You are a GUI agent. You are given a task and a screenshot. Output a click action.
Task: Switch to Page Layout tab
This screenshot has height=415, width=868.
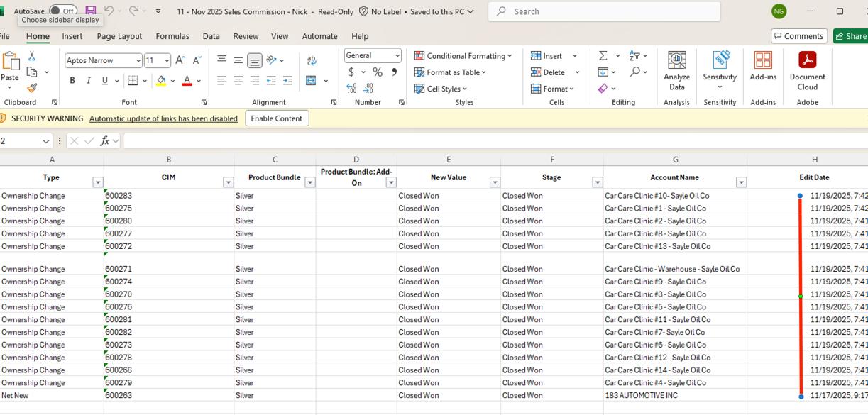119,36
